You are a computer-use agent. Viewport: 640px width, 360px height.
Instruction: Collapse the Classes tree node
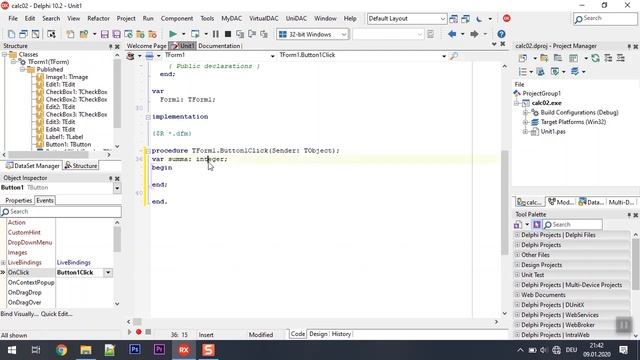click(5, 54)
